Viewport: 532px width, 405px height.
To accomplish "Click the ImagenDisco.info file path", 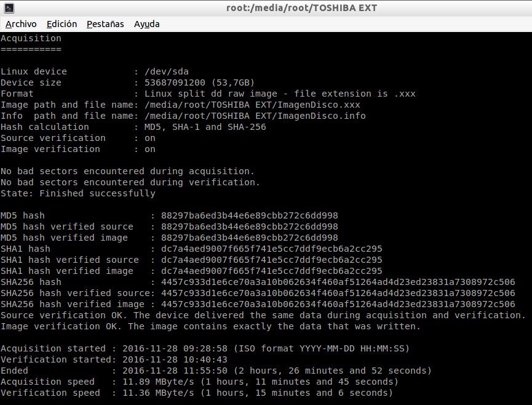I will [x=255, y=116].
